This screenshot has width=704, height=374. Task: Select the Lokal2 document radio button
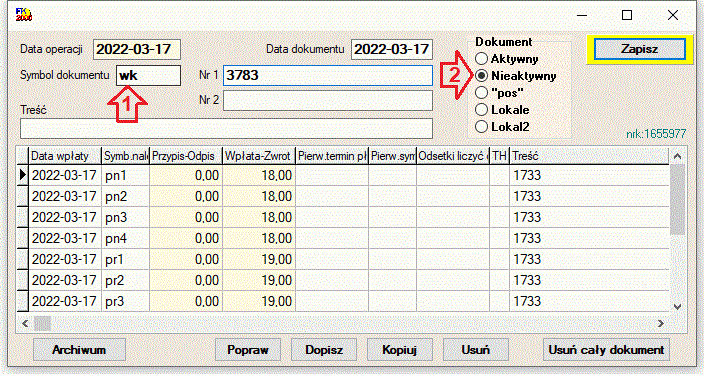coord(481,127)
